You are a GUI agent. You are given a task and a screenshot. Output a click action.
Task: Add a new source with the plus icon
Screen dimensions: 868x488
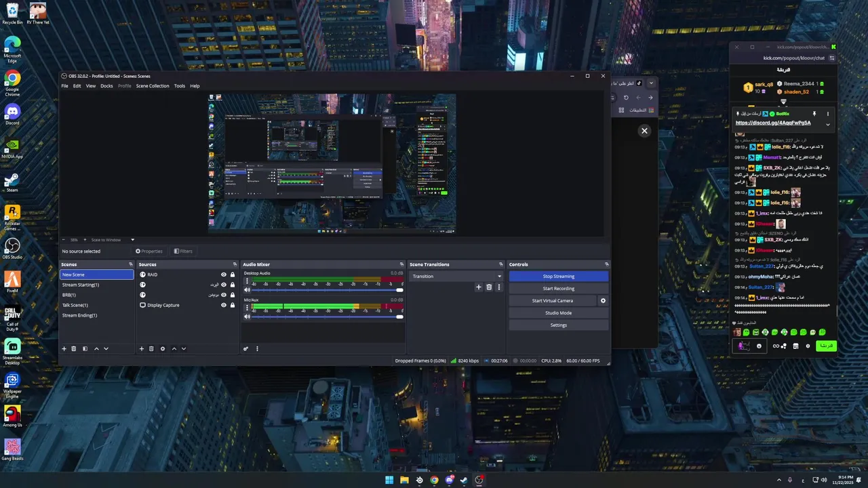pyautogui.click(x=142, y=348)
